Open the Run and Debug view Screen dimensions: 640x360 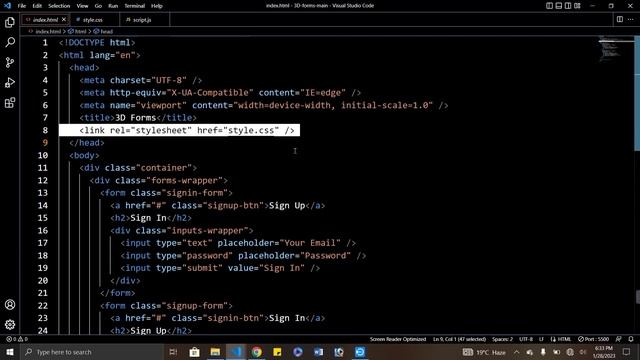tap(10, 82)
